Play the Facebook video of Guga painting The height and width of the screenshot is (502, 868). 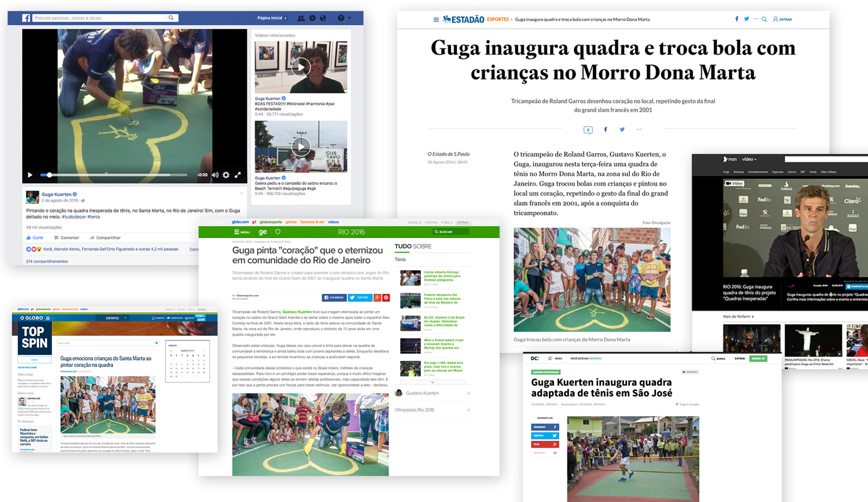click(x=30, y=175)
